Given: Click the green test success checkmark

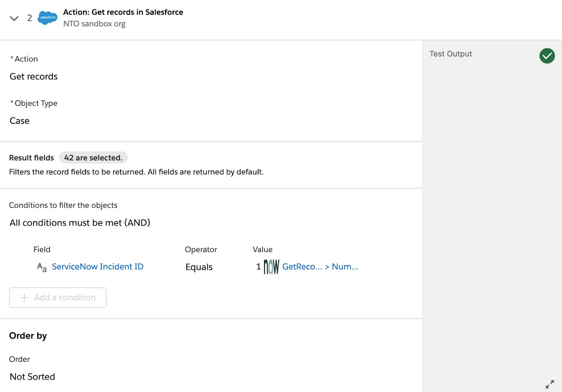Looking at the screenshot, I should [547, 56].
